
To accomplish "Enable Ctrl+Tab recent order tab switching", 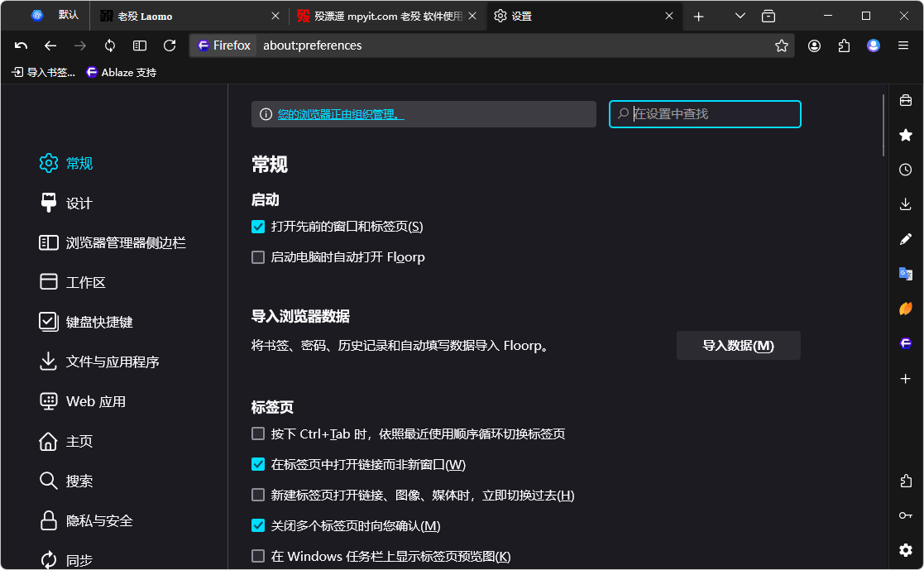I will click(x=258, y=434).
